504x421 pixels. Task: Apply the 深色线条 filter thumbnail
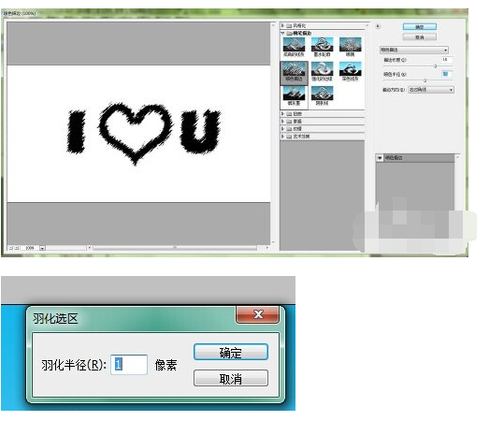click(350, 72)
